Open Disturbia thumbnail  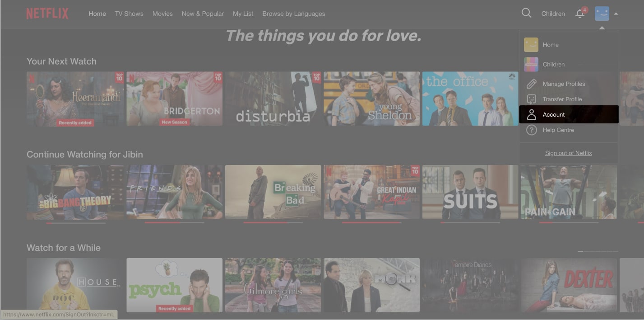pyautogui.click(x=273, y=99)
